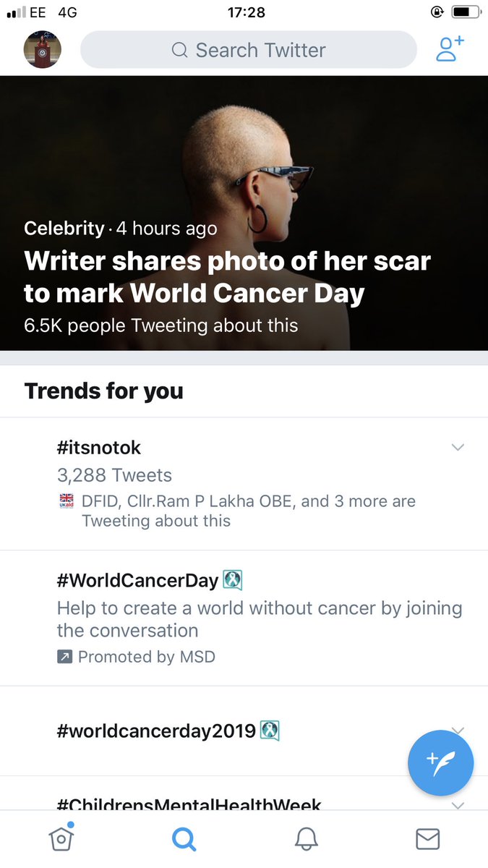Click the Search Twitter field

coord(249,50)
